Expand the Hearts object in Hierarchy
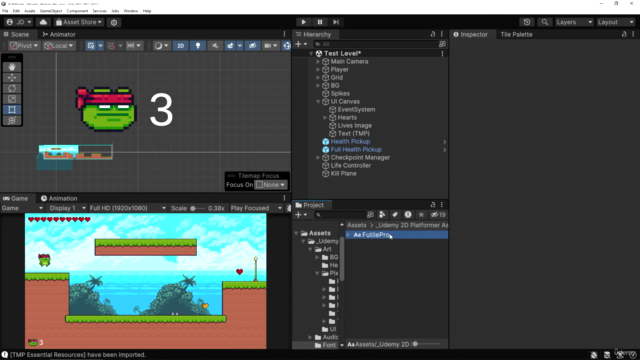640x360 pixels. point(325,118)
